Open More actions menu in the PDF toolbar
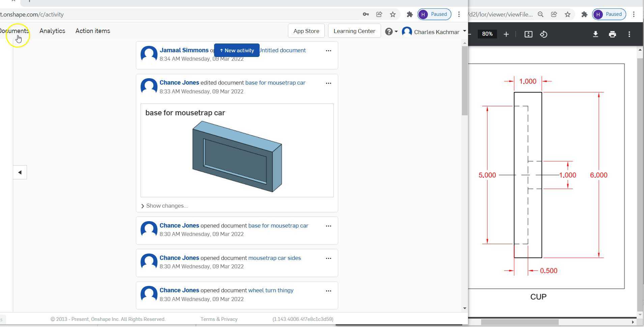This screenshot has width=644, height=327. tap(629, 34)
